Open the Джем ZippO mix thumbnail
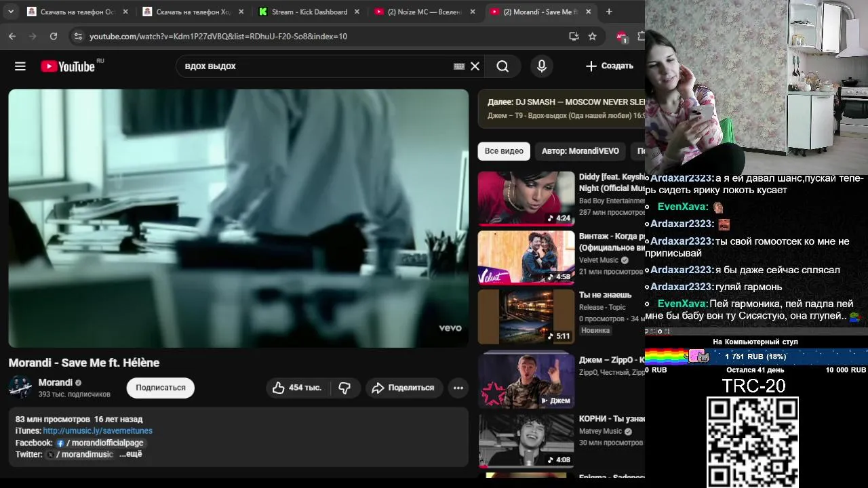This screenshot has height=488, width=868. (526, 380)
